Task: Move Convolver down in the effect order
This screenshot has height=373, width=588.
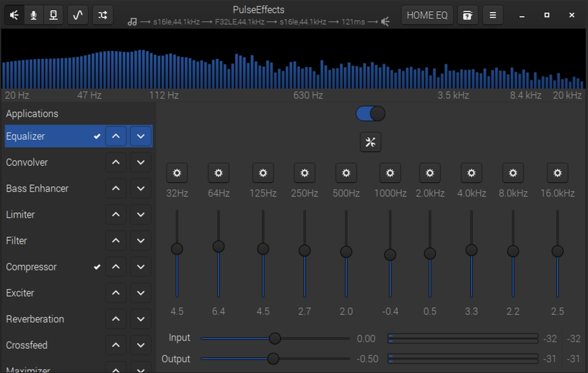Action: pos(141,162)
